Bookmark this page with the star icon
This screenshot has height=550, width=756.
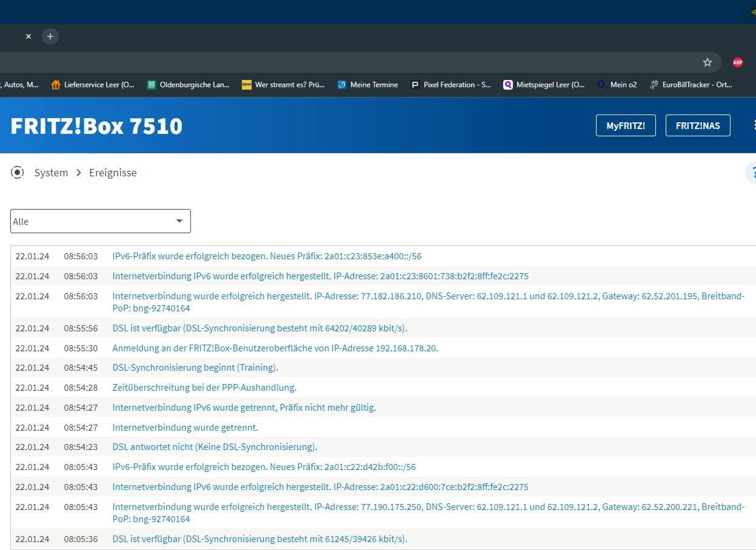pyautogui.click(x=707, y=62)
